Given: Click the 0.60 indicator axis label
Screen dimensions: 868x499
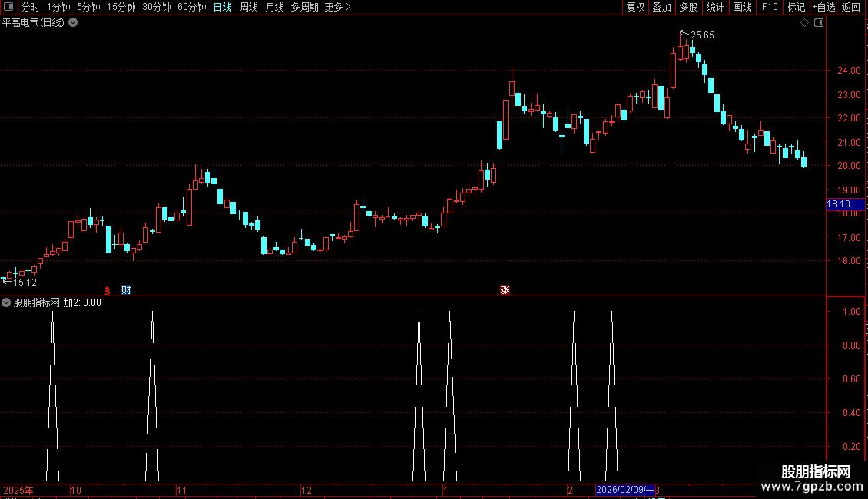Looking at the screenshot, I should 851,379.
